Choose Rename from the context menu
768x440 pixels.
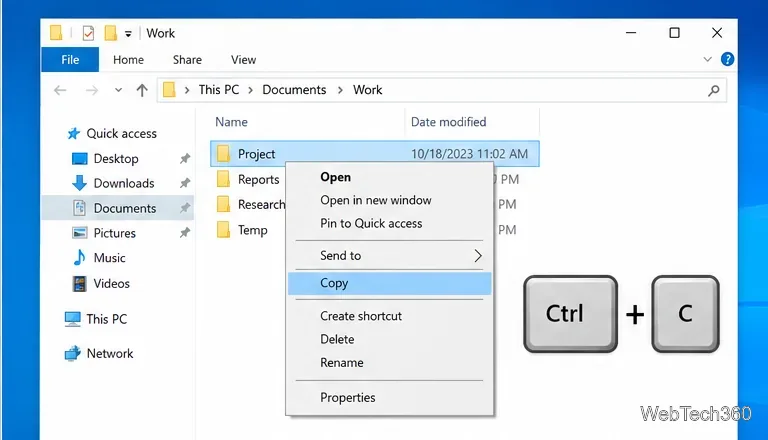point(342,363)
